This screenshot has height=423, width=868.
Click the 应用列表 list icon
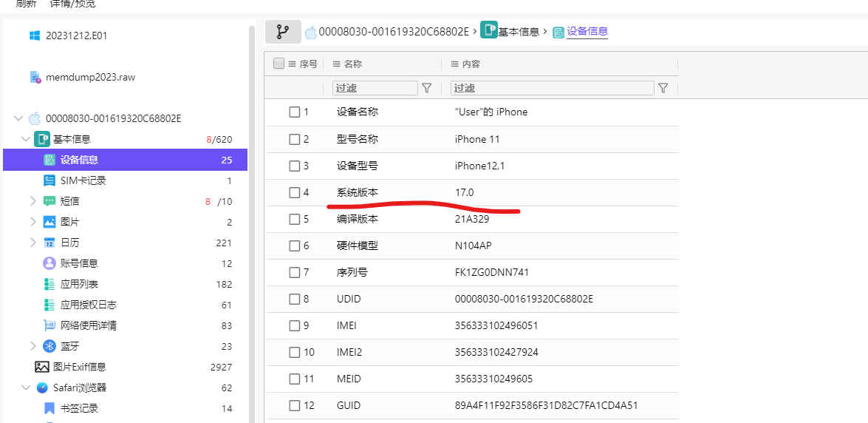pos(49,285)
